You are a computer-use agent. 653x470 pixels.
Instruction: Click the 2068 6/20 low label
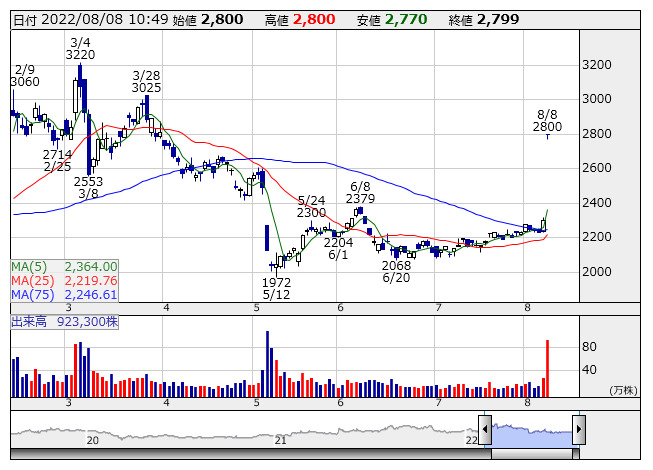(x=396, y=271)
